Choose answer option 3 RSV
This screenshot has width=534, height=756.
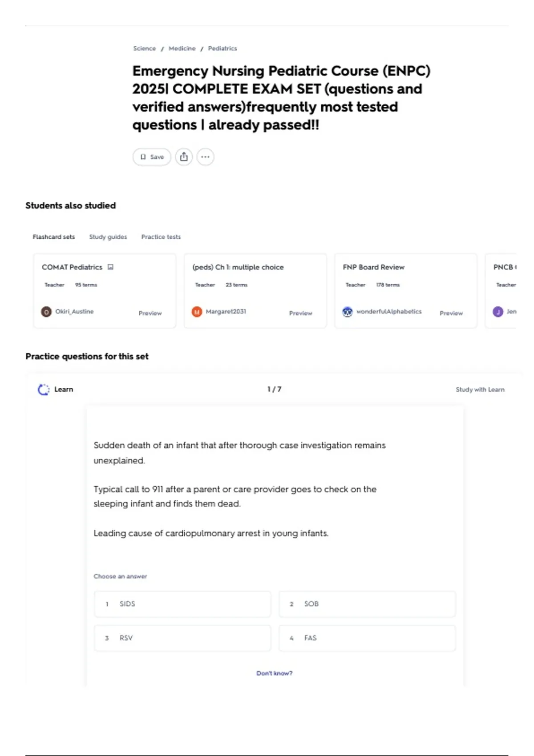click(182, 638)
